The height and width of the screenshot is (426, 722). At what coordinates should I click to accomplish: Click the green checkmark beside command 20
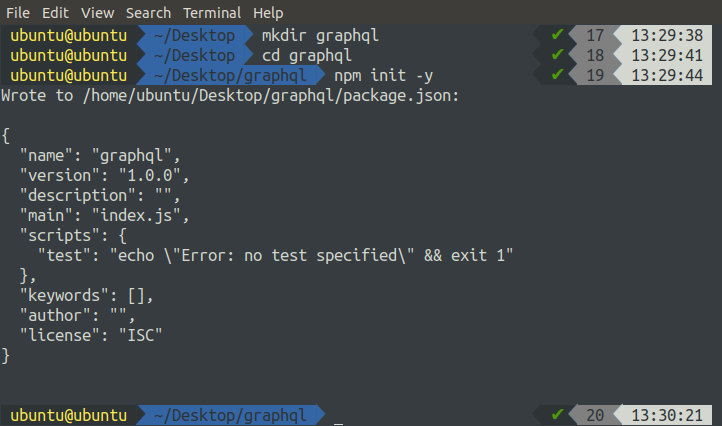click(557, 415)
